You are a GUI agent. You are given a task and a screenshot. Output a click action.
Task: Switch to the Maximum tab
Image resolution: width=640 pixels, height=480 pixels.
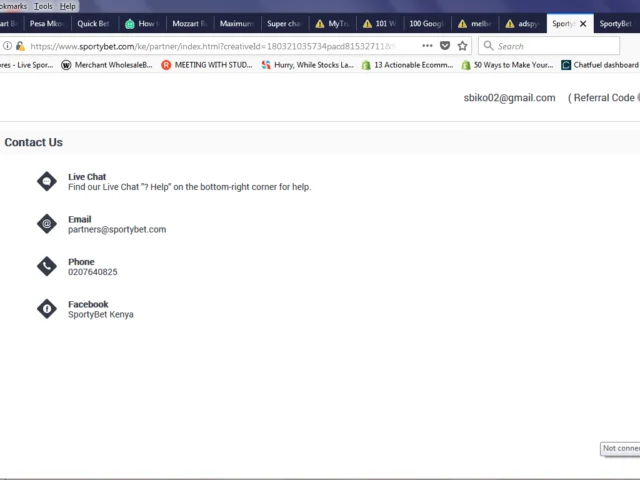pos(236,24)
